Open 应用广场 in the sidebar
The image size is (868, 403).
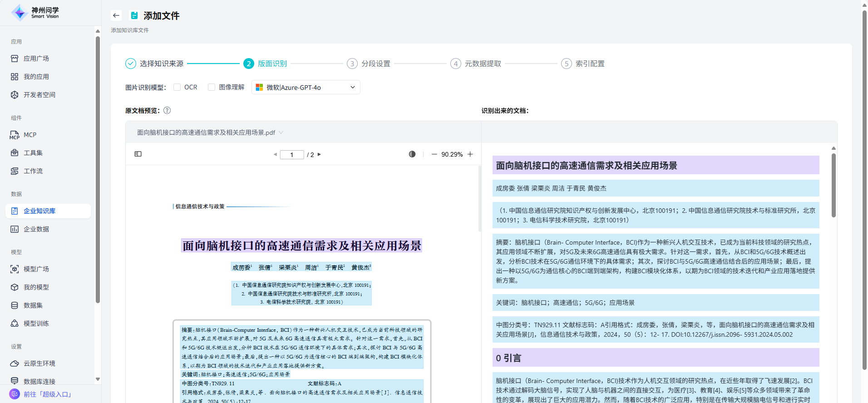[36, 59]
